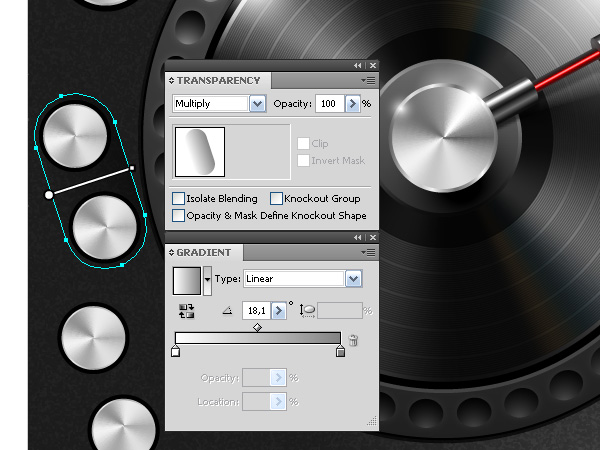Click the Transparency panel expand/collapse arrows icon

click(x=171, y=80)
